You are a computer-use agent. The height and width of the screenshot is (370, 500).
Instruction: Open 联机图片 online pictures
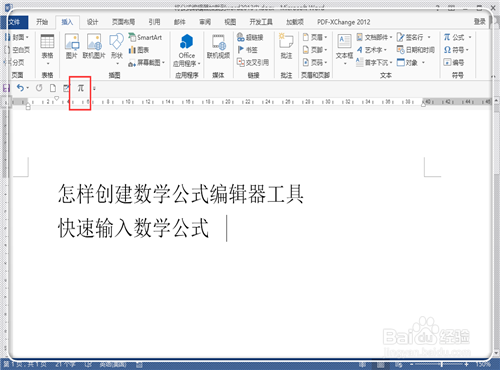tap(94, 47)
